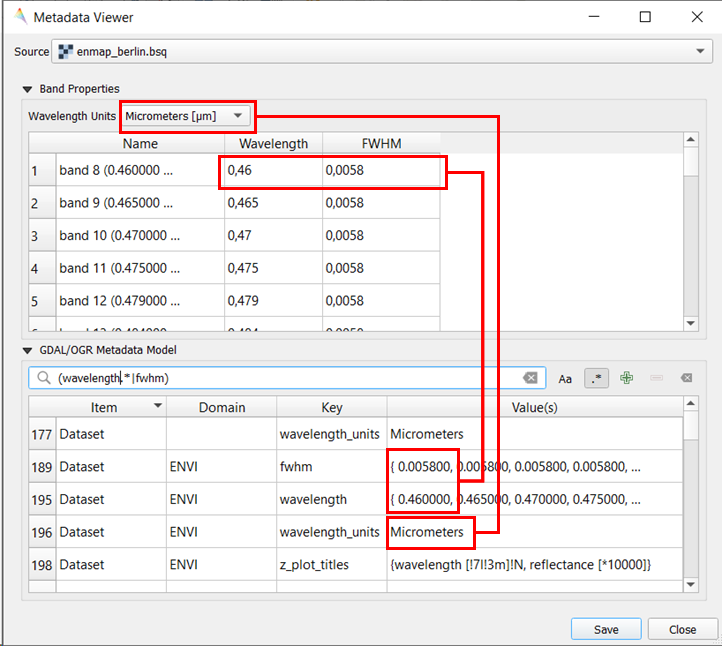The image size is (722, 646).
Task: Clear the metadata filter text
Action: coord(530,378)
